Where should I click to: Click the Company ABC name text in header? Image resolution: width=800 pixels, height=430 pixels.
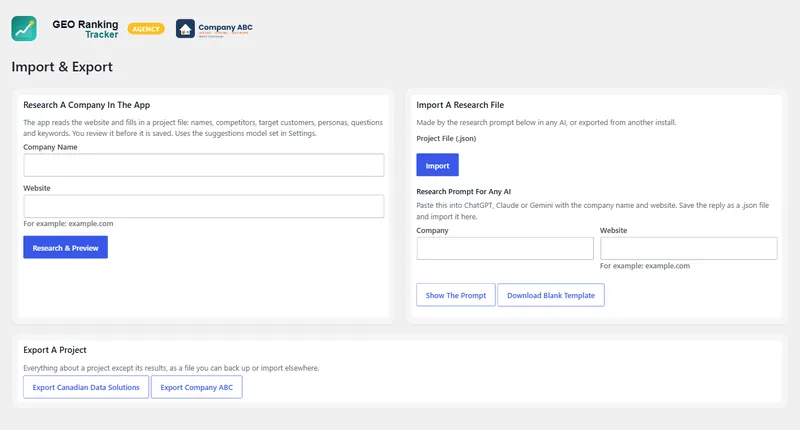(x=225, y=28)
